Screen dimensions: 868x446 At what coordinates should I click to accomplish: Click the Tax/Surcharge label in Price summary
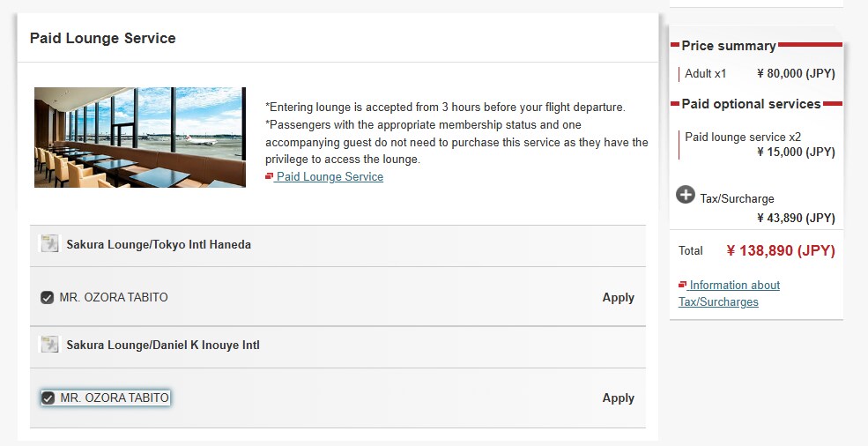[737, 198]
